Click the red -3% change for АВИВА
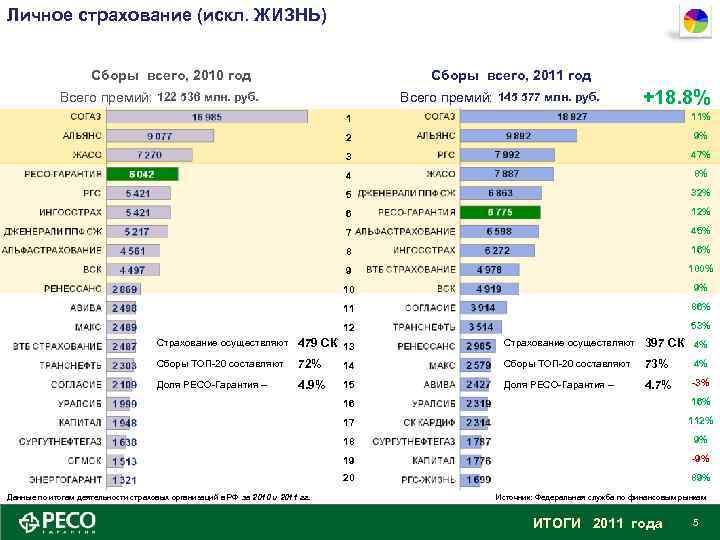 701,382
